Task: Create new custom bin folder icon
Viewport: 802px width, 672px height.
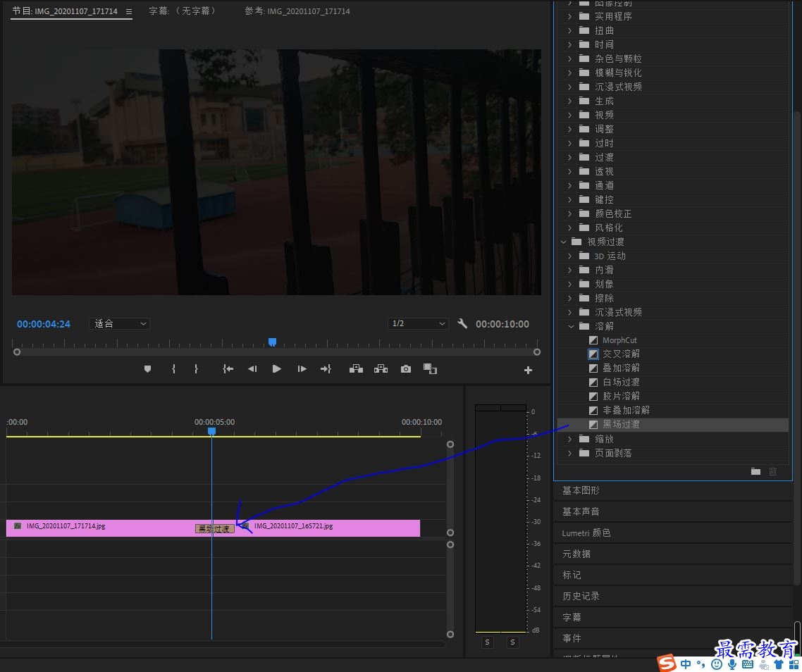Action: pos(755,471)
